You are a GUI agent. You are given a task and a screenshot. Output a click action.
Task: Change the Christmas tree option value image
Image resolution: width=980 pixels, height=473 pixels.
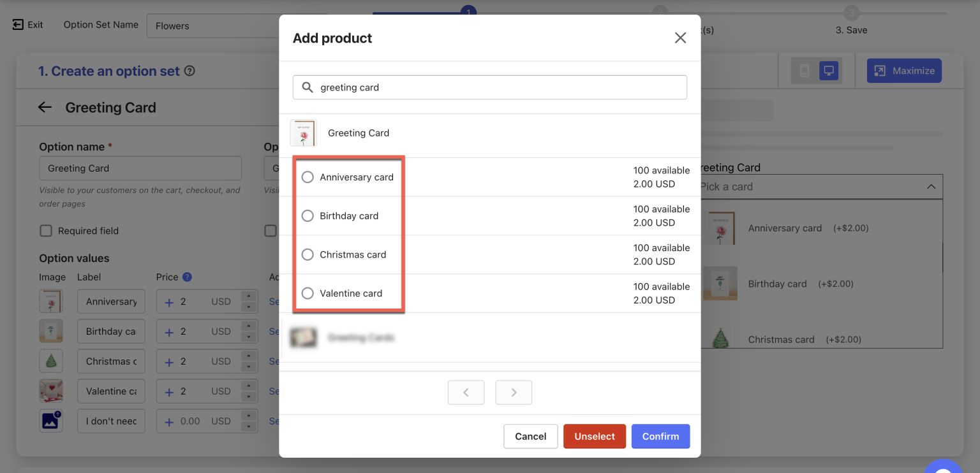51,361
